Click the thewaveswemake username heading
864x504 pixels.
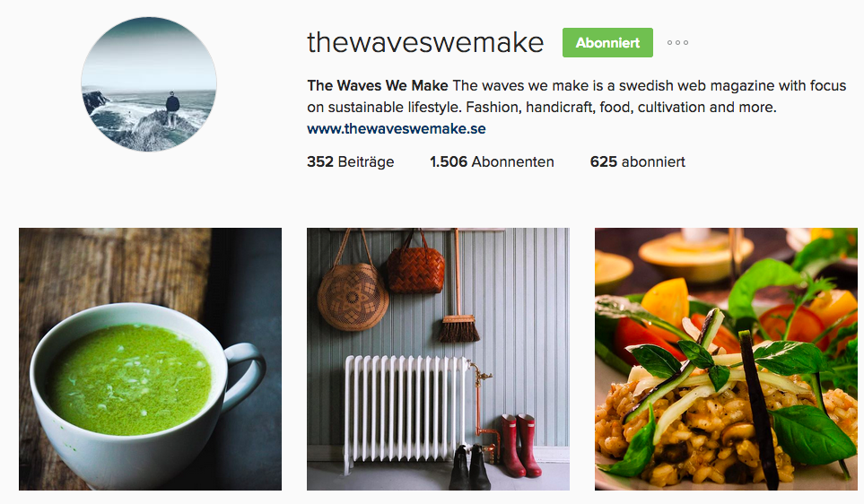tap(425, 42)
